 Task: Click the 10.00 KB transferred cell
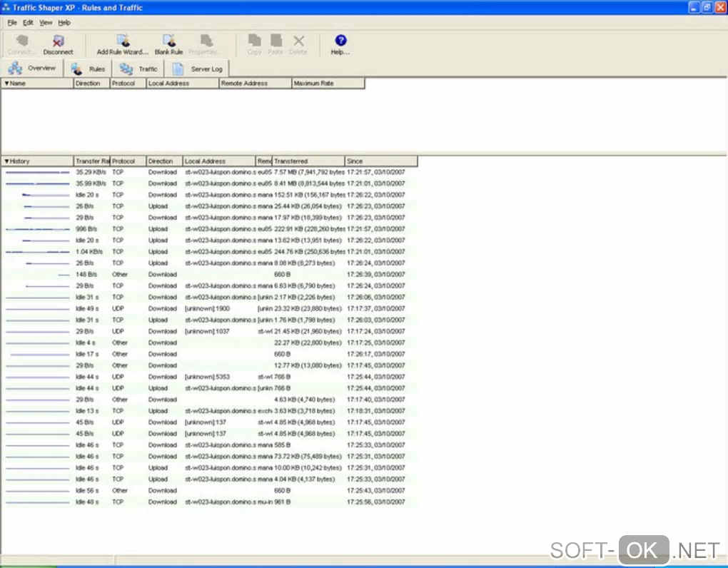click(308, 468)
